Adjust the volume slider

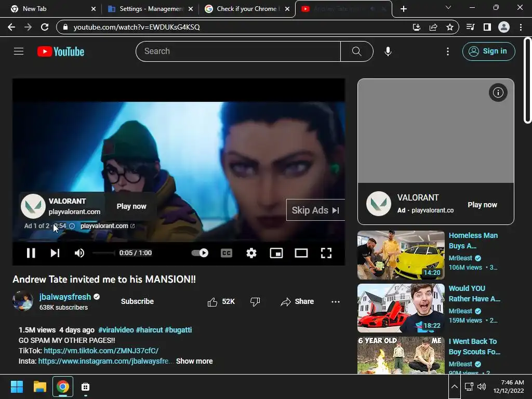[104, 253]
